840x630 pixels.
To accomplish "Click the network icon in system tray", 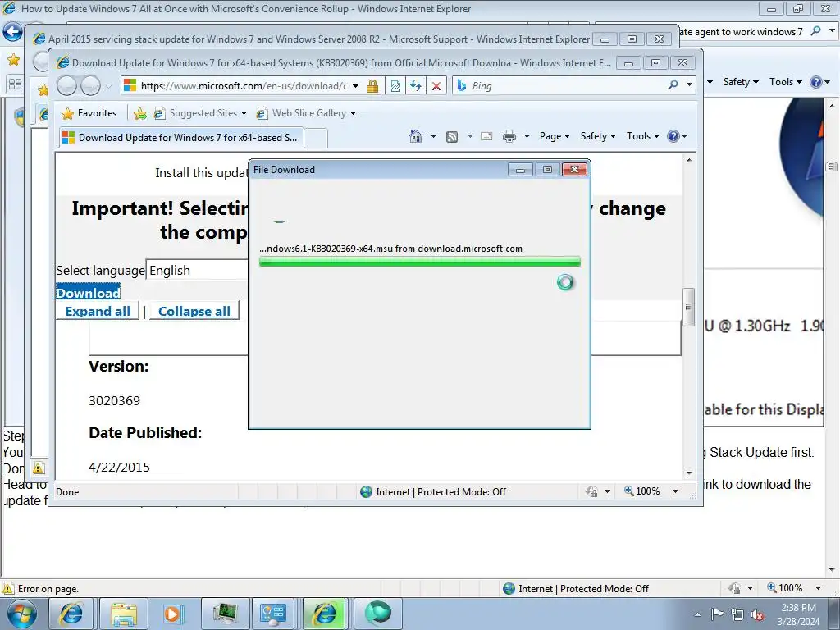I will click(x=737, y=615).
